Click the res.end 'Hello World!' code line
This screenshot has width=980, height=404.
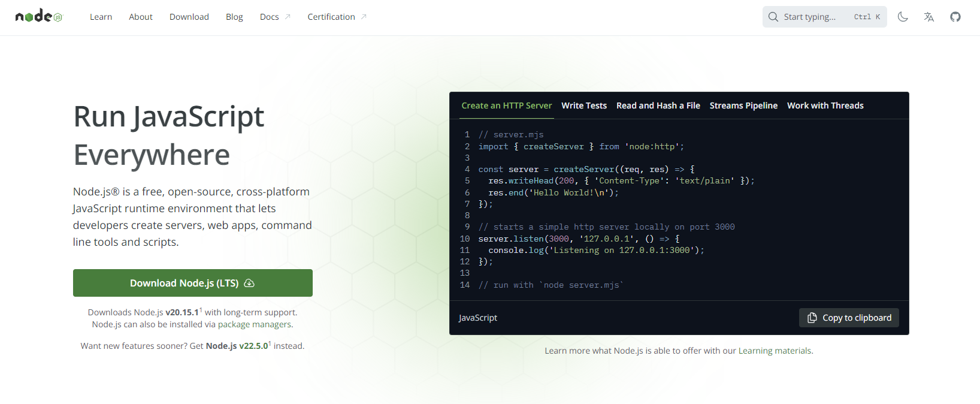(553, 192)
